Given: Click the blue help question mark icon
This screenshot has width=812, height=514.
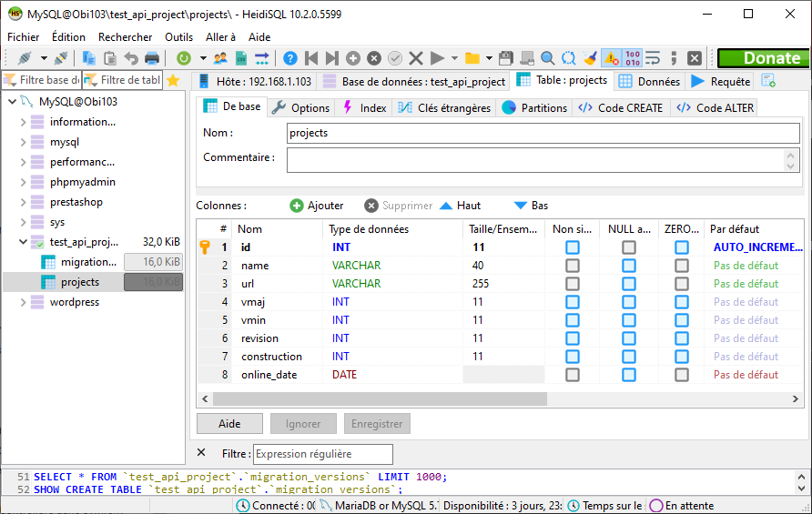Looking at the screenshot, I should point(290,58).
